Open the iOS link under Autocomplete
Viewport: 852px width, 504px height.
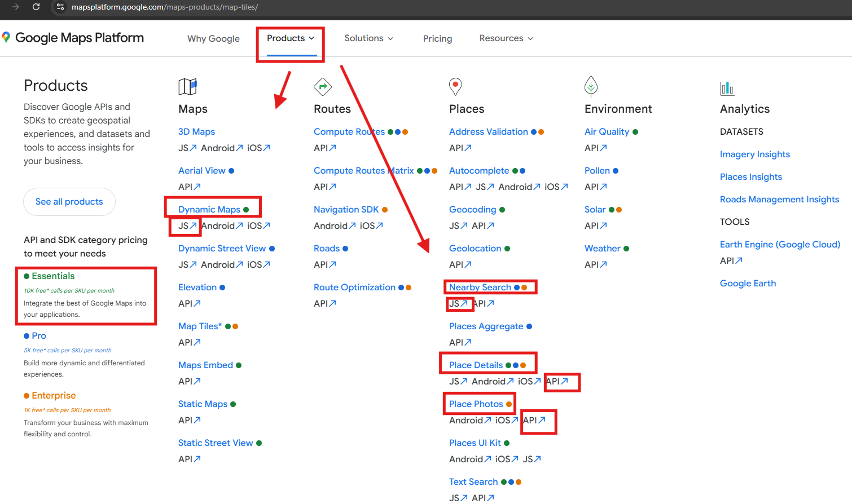[x=556, y=187]
